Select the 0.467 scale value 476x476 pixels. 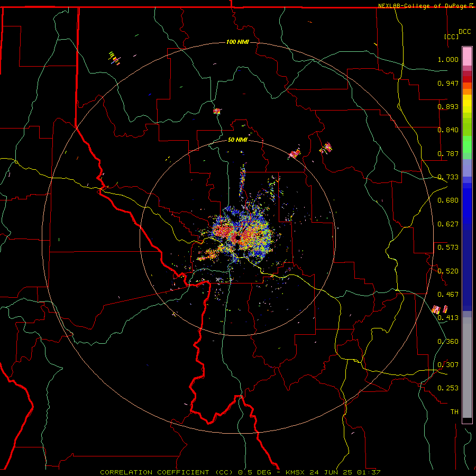pyautogui.click(x=448, y=295)
